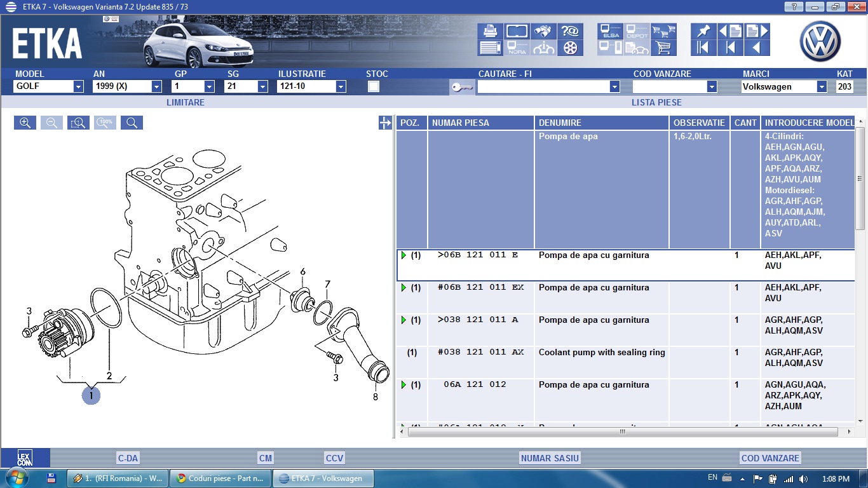Open the GP dropdown
This screenshot has width=868, height=488.
point(209,86)
